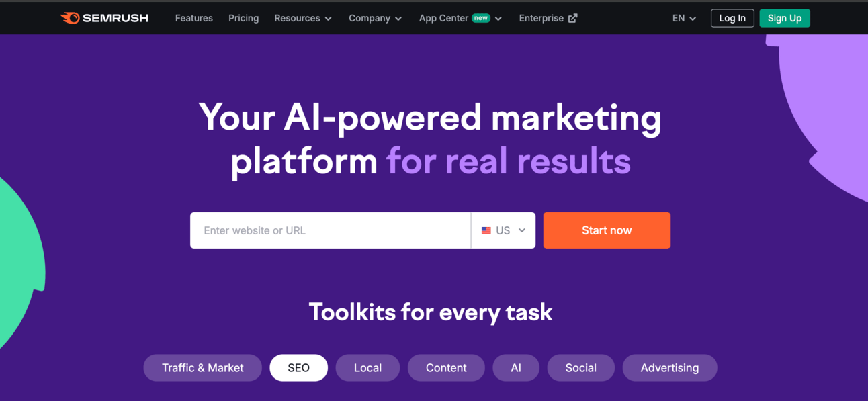
Task: Click the orange Start now button
Action: tap(607, 230)
